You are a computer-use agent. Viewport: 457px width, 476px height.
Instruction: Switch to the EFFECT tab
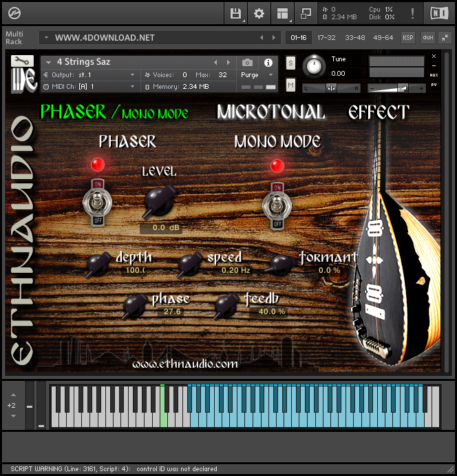tap(379, 112)
